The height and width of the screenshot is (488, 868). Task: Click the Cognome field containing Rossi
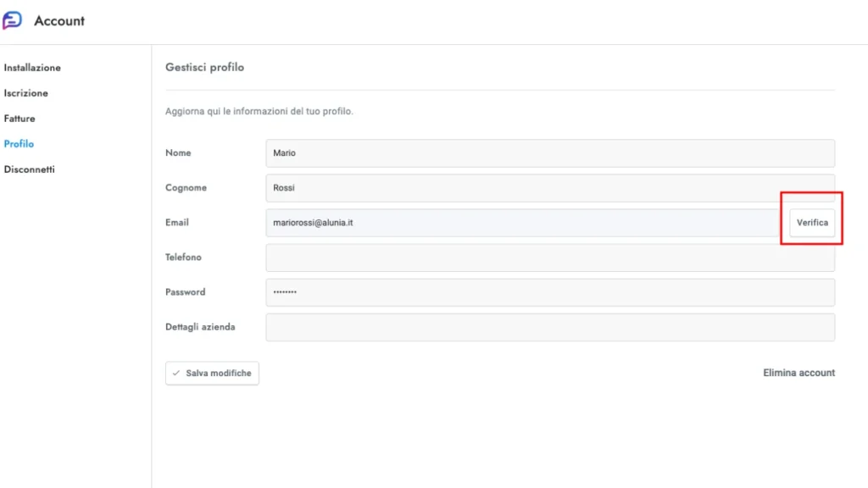tap(549, 188)
